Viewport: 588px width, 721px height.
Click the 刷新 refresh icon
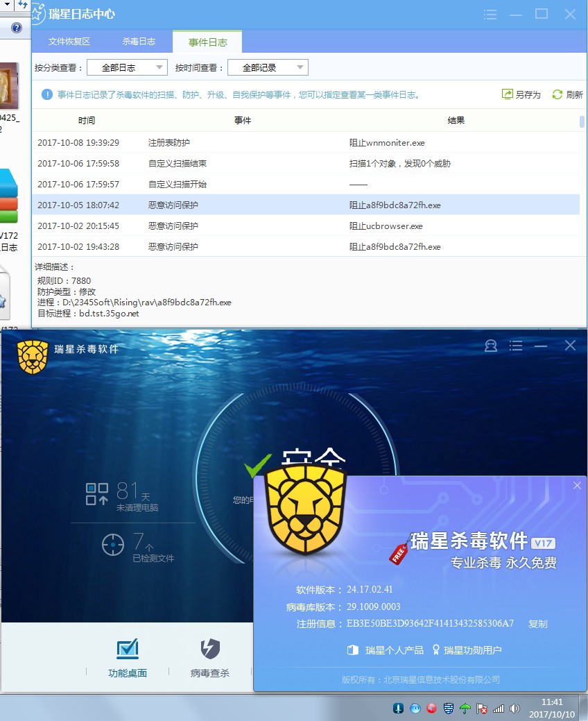tap(557, 94)
